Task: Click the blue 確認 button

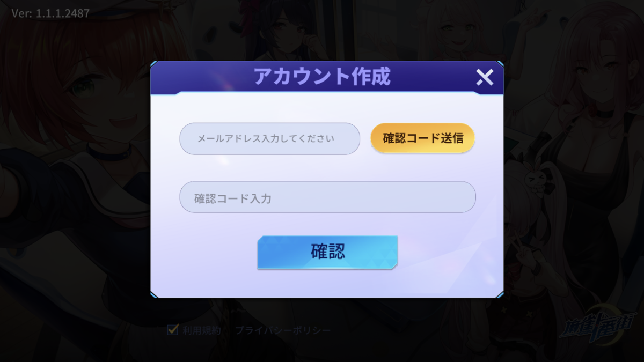Action: pyautogui.click(x=327, y=252)
